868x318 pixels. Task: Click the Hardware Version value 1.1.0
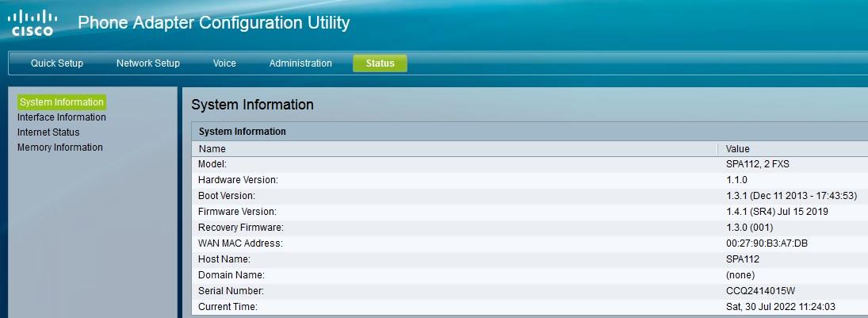click(x=736, y=179)
